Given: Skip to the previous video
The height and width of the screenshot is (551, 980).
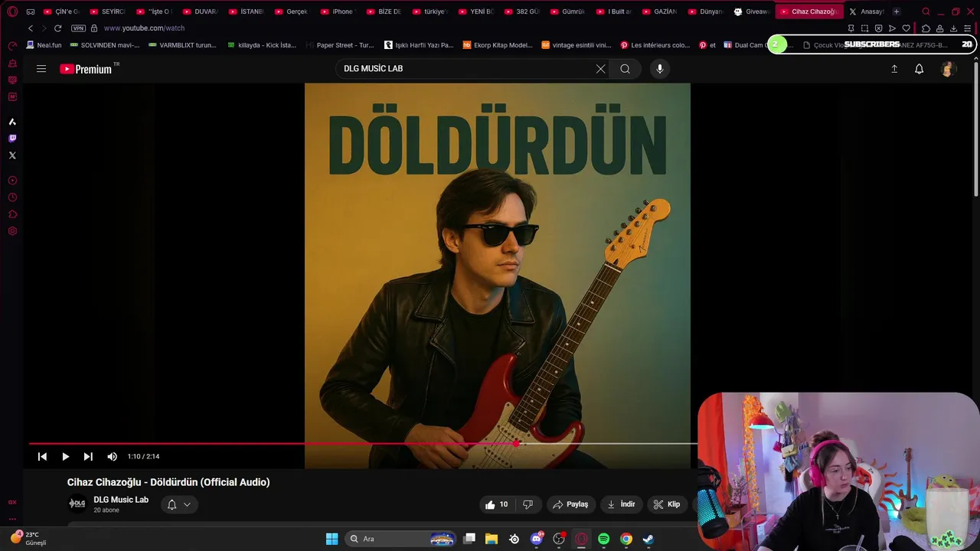Looking at the screenshot, I should pos(42,456).
